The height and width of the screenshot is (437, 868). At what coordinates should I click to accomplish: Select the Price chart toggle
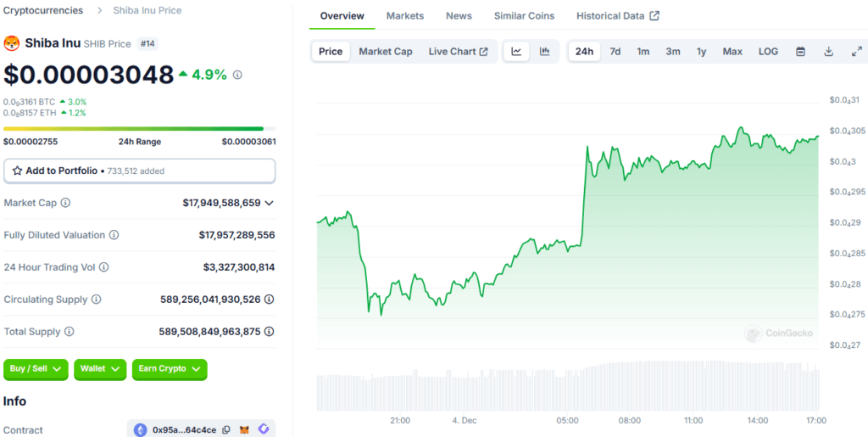coord(331,52)
